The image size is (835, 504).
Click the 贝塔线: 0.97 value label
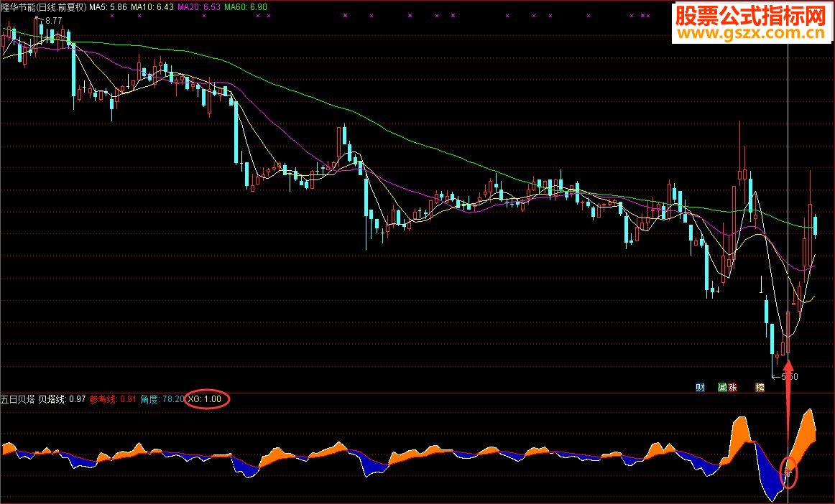click(x=62, y=398)
